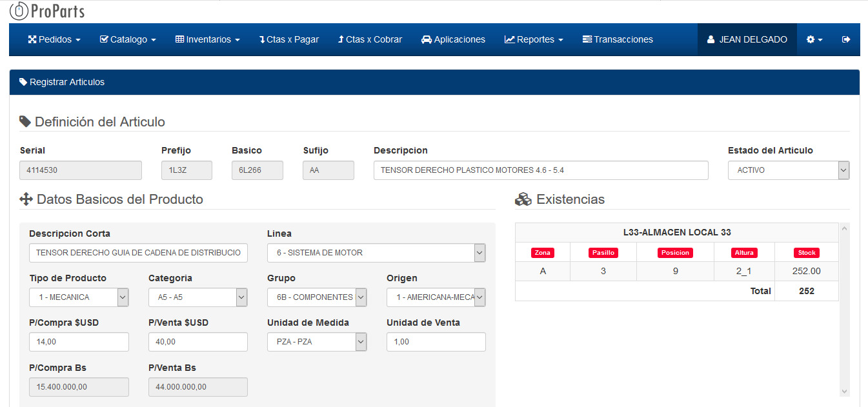Open Ctas x Cobrar section
The image size is (868, 407).
coord(370,39)
